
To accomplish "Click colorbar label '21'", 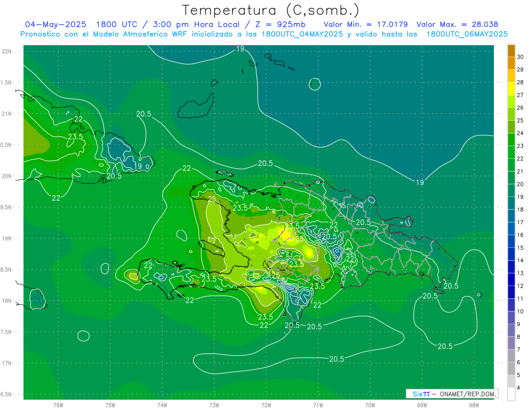I will [520, 172].
